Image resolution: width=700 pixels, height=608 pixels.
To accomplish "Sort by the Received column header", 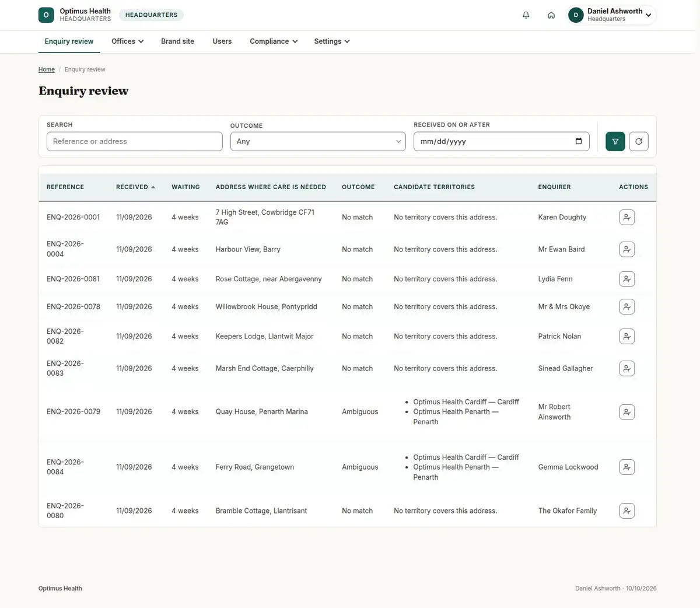I will pos(135,187).
